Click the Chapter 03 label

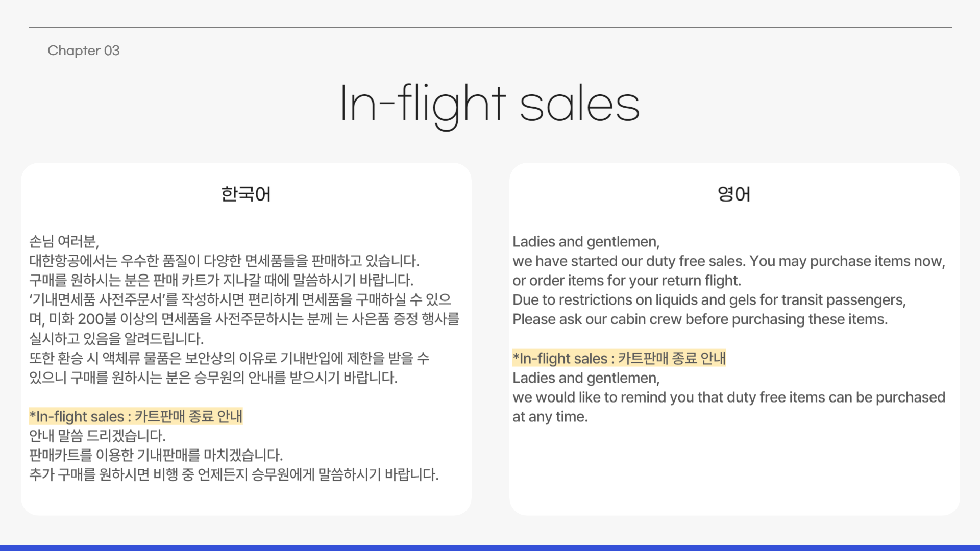pos(84,51)
